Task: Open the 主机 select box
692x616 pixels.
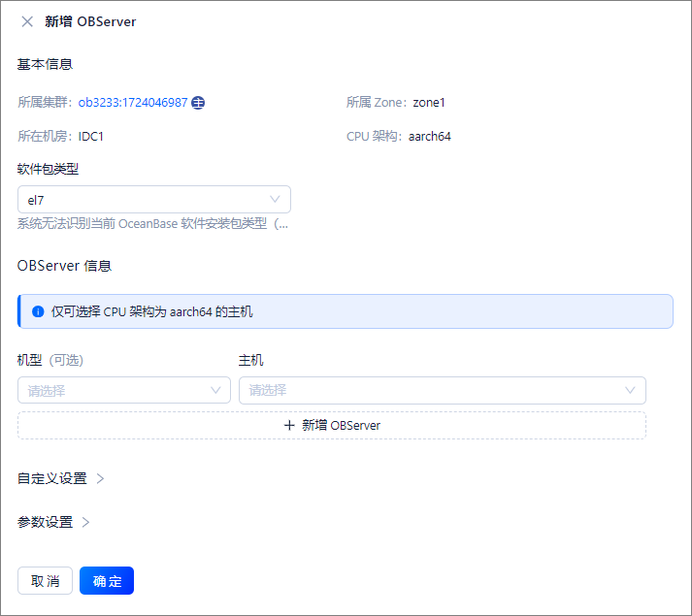Action: click(443, 390)
